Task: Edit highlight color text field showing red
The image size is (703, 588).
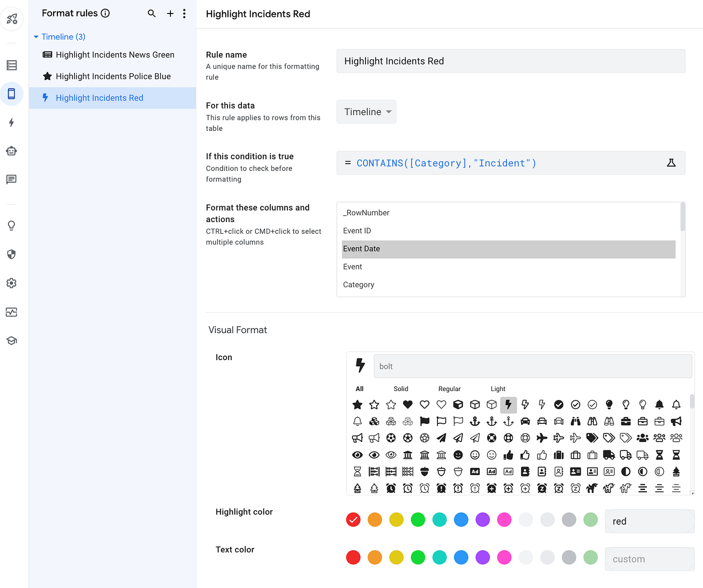Action: click(x=649, y=521)
